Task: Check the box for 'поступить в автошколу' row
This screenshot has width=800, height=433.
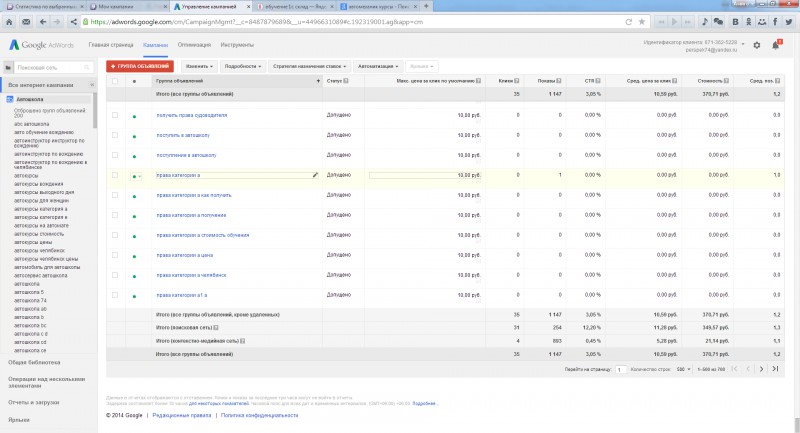Action: click(114, 135)
